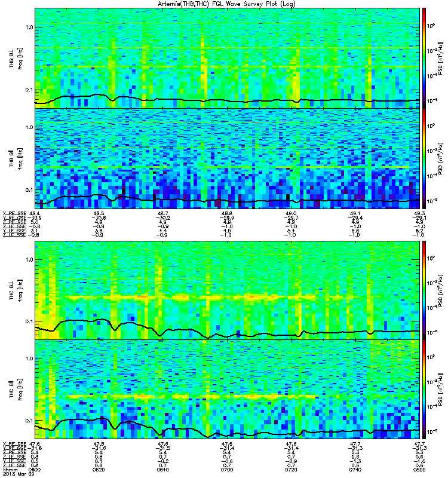Click the THB X_RE_GSE value 49.0
Viewport: 448px width, 478px height.
coord(291,213)
